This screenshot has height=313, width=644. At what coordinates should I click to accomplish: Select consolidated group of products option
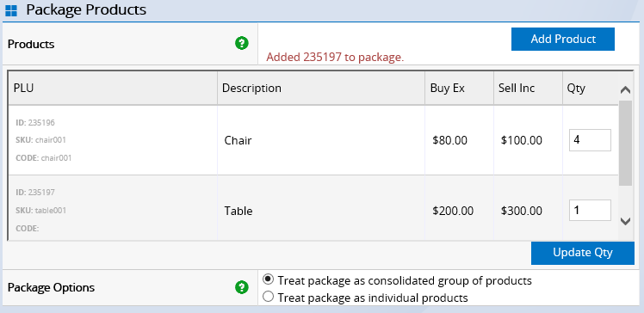(269, 279)
